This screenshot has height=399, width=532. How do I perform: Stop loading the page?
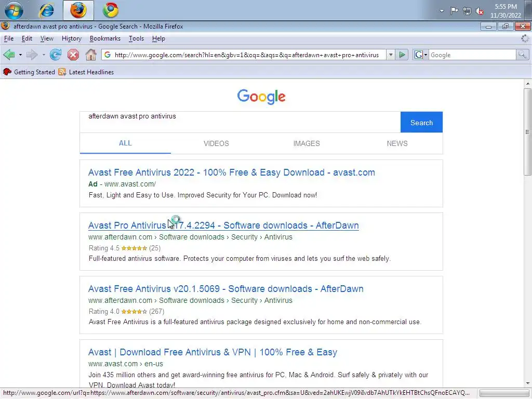73,55
